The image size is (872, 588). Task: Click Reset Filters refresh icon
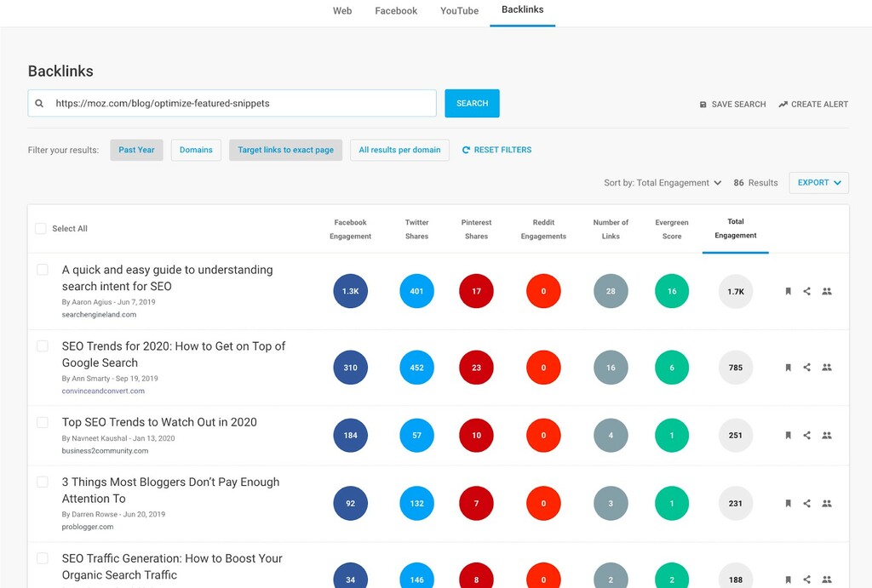tap(466, 150)
